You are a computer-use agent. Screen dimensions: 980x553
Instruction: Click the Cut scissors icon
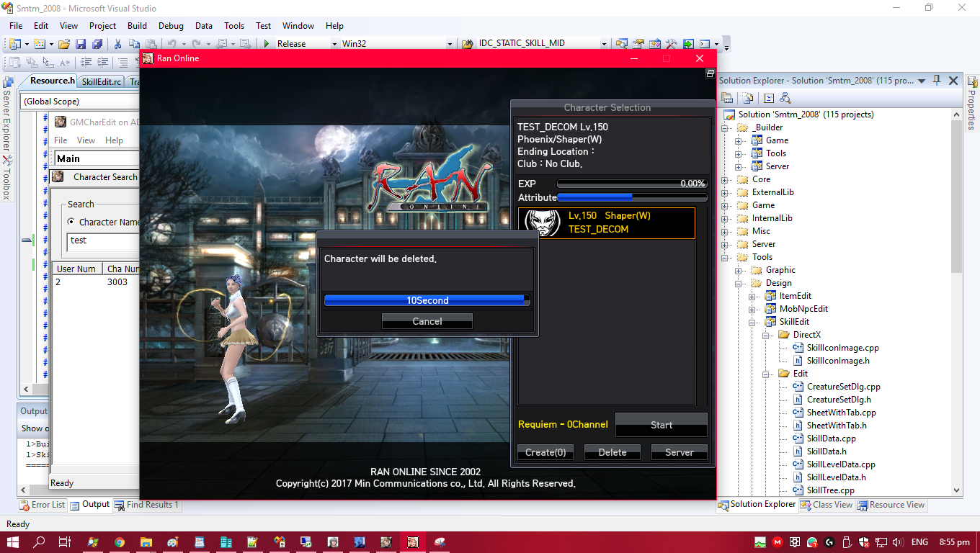(118, 44)
